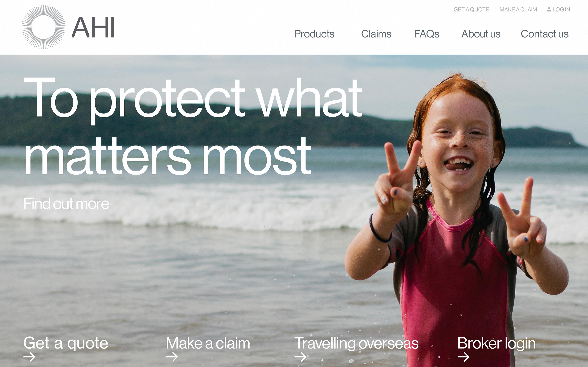Image resolution: width=588 pixels, height=367 pixels.
Task: Follow the Find out more link
Action: 66,204
